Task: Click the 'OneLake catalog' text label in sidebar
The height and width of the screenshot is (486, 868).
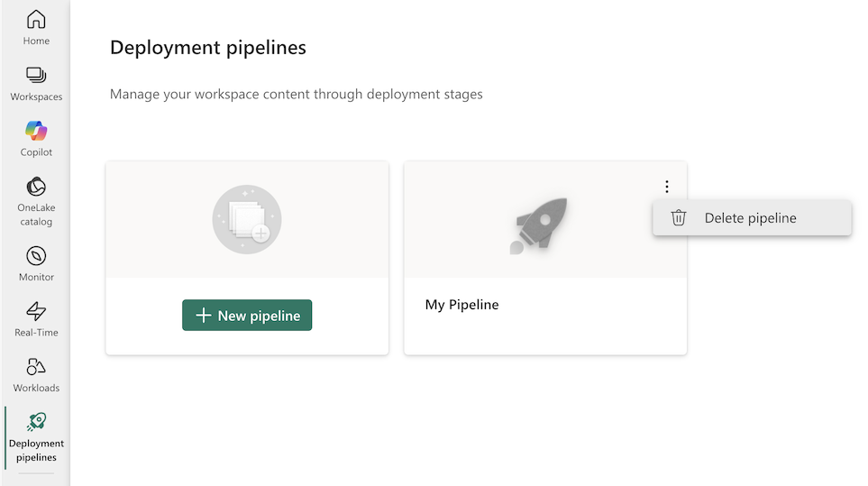Action: click(x=36, y=215)
